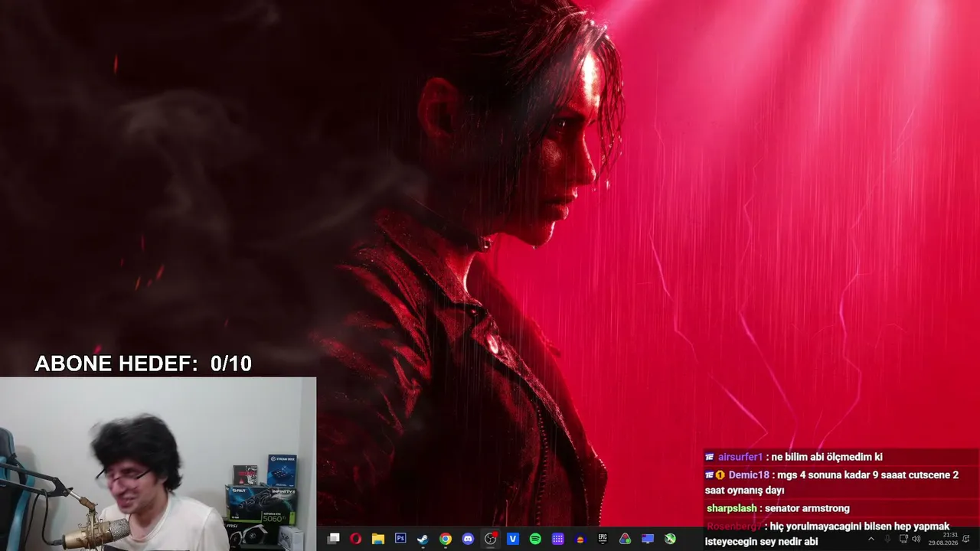Image resolution: width=980 pixels, height=551 pixels.
Task: Open the blue monitor app on the taskbar
Action: 648,539
